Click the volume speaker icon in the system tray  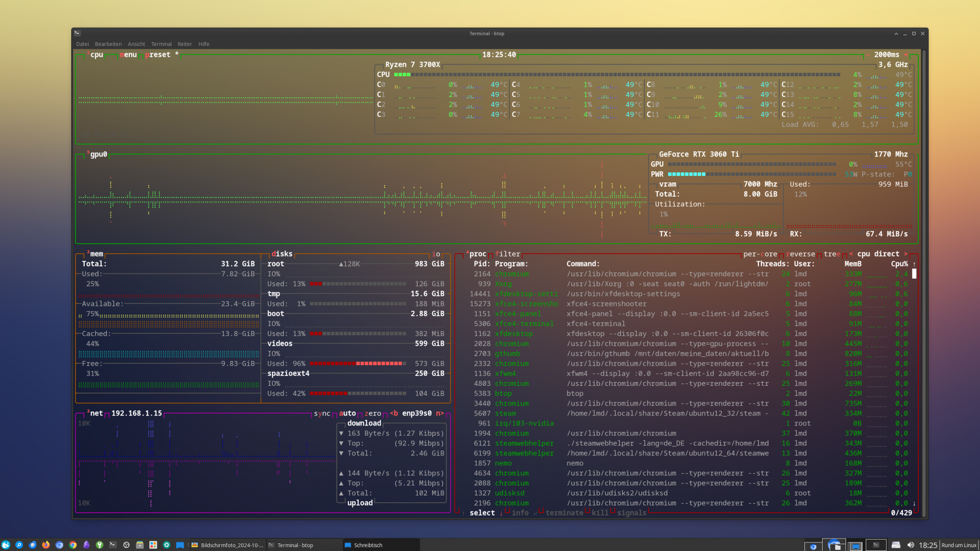pyautogui.click(x=911, y=545)
